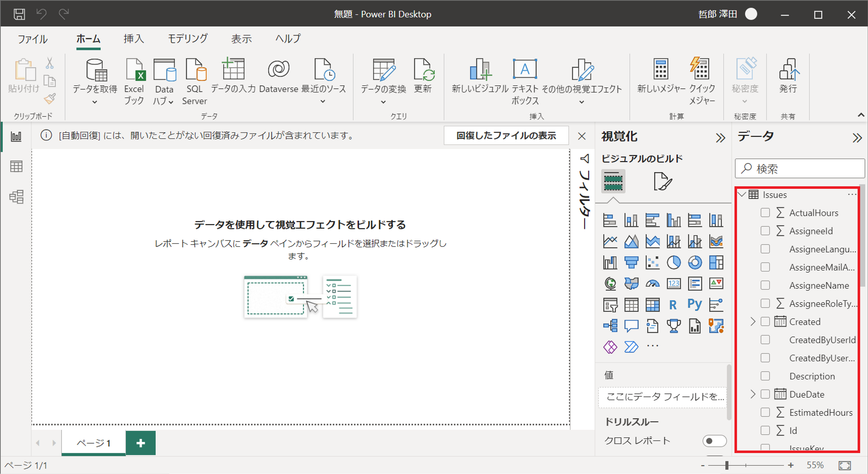Switch to table data view in sidebar
The image size is (868, 474).
click(16, 167)
